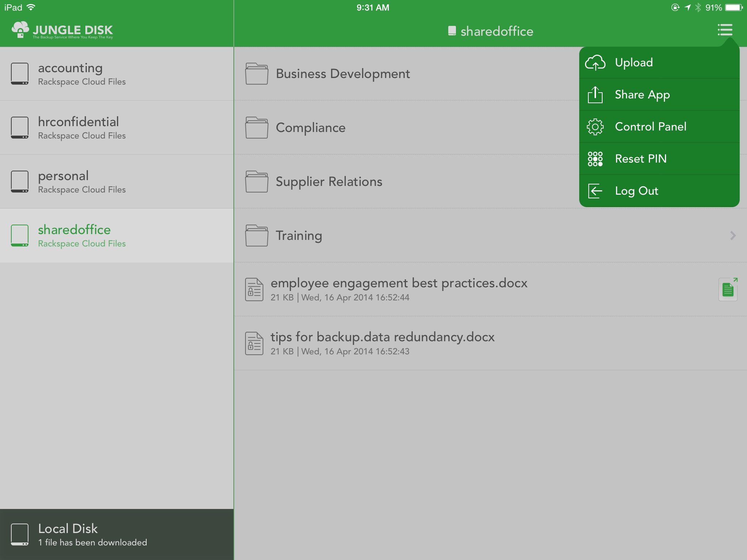This screenshot has height=560, width=747.
Task: Open Supplier Relations folder
Action: coord(329,182)
